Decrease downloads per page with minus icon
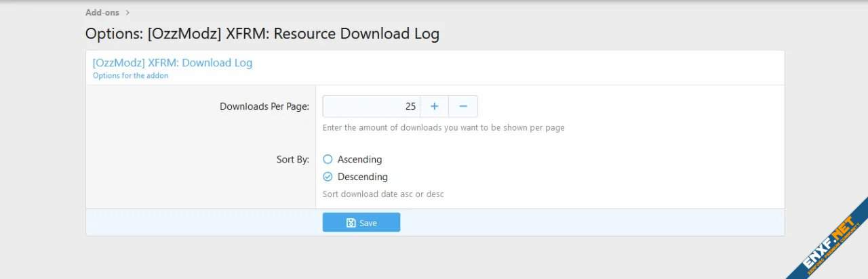 463,106
